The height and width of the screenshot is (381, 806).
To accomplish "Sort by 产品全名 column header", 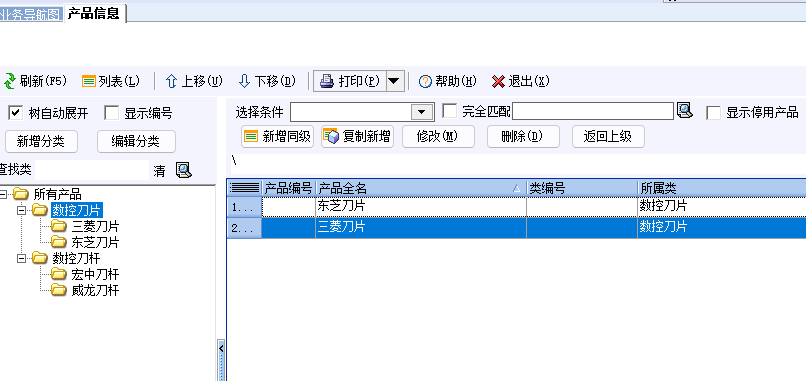I will (x=420, y=188).
